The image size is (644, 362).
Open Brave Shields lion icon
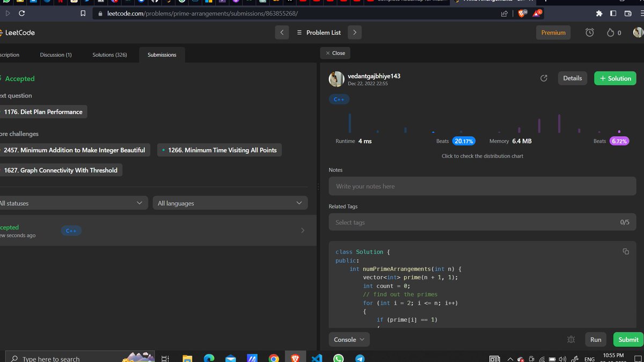523,13
